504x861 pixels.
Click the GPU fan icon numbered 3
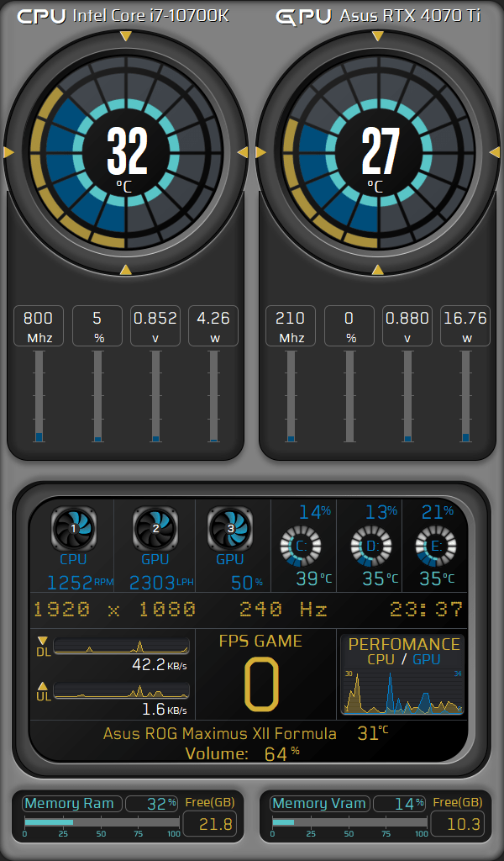click(x=230, y=528)
